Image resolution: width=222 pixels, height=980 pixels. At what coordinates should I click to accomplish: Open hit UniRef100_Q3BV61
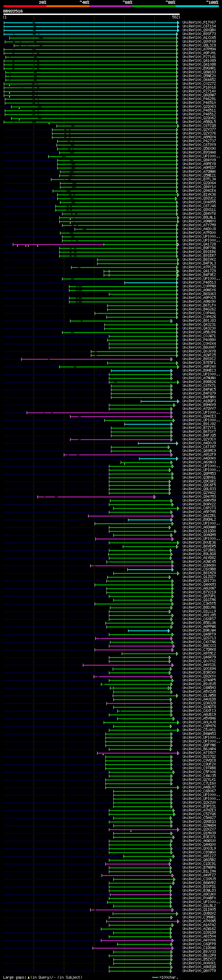click(199, 477)
